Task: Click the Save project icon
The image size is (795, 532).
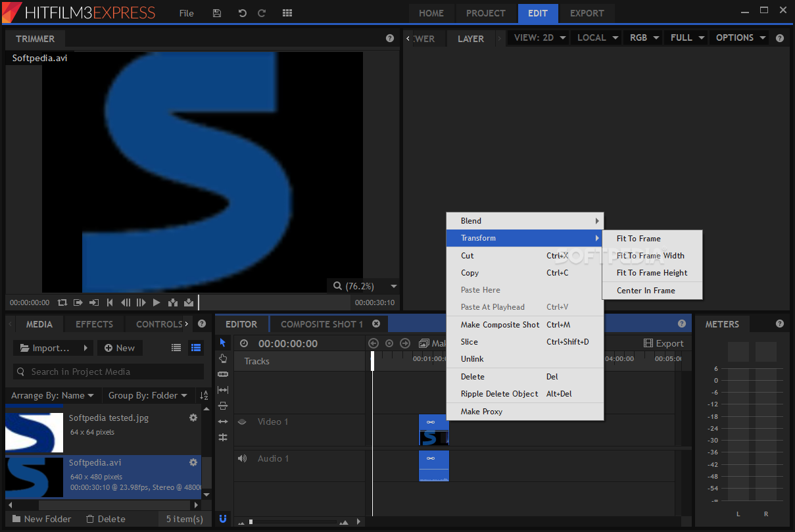Action: pyautogui.click(x=218, y=13)
